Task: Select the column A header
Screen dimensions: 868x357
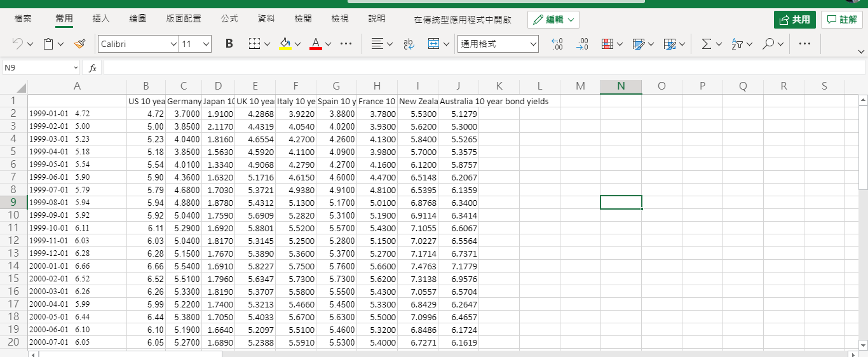Action: (x=77, y=86)
